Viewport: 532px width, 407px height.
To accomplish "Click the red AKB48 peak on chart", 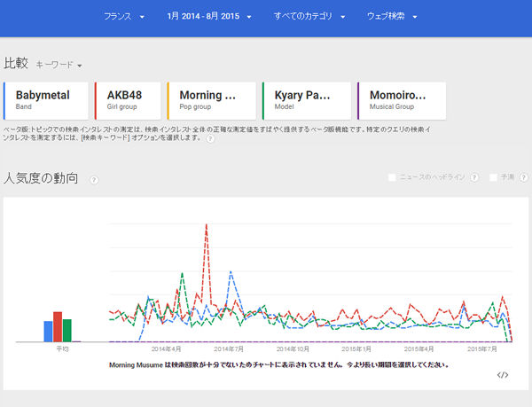I will click(207, 224).
